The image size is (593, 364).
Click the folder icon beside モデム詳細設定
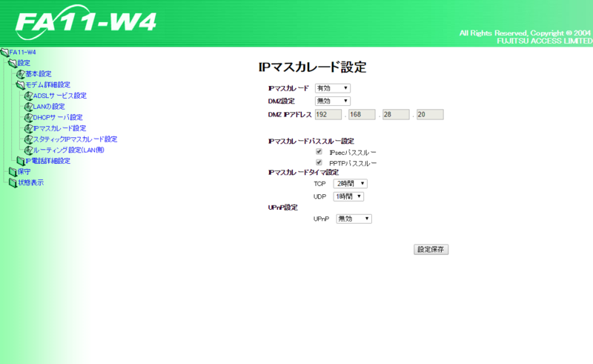(21, 85)
